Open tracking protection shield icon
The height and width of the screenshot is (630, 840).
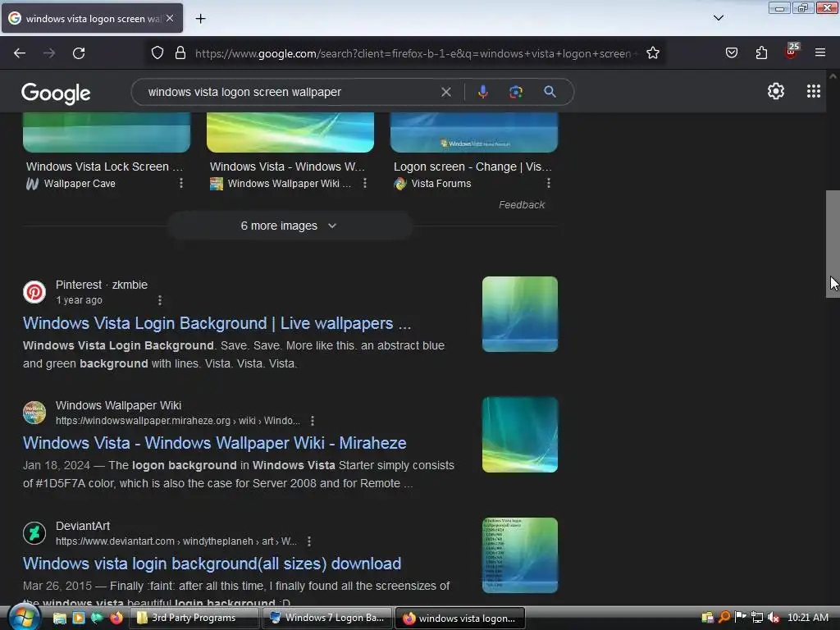(x=157, y=53)
